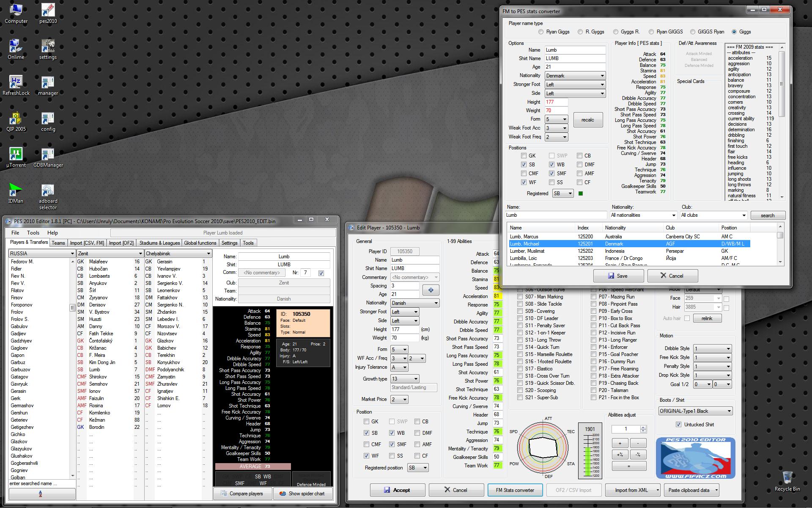This screenshot has width=812, height=508.
Task: Click the search button in converter
Action: [x=768, y=215]
